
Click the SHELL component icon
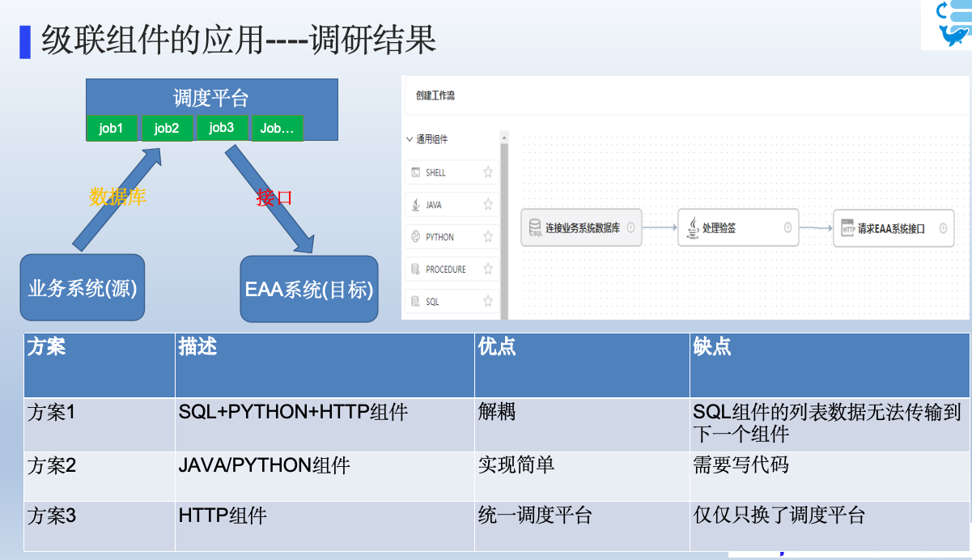tap(416, 172)
